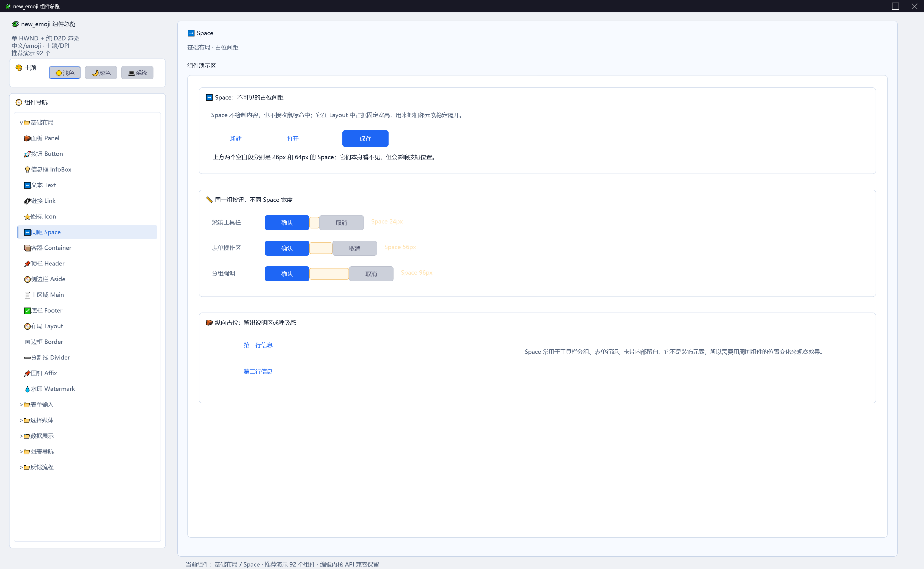The height and width of the screenshot is (569, 924).
Task: Click the icon beside Space：不可见的占位间距
Action: (x=209, y=98)
